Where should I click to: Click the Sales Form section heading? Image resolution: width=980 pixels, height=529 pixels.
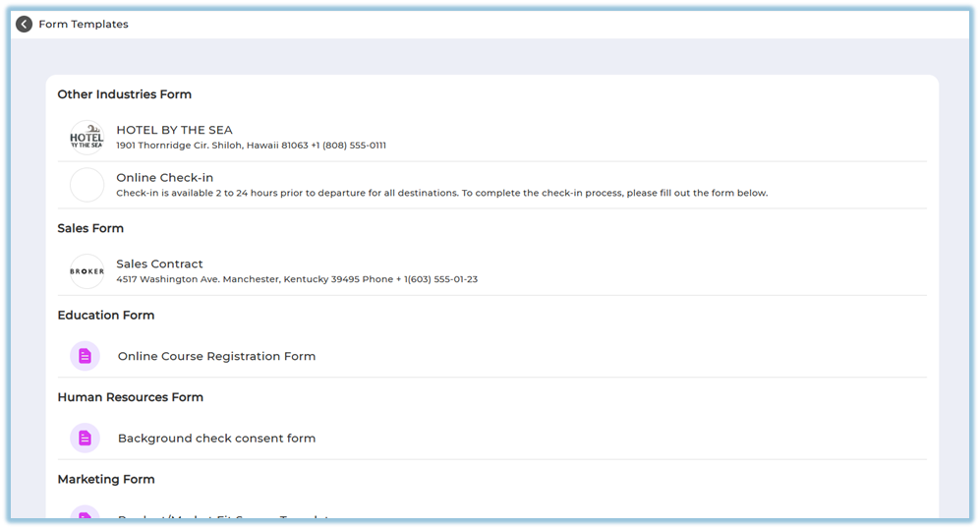(x=90, y=228)
